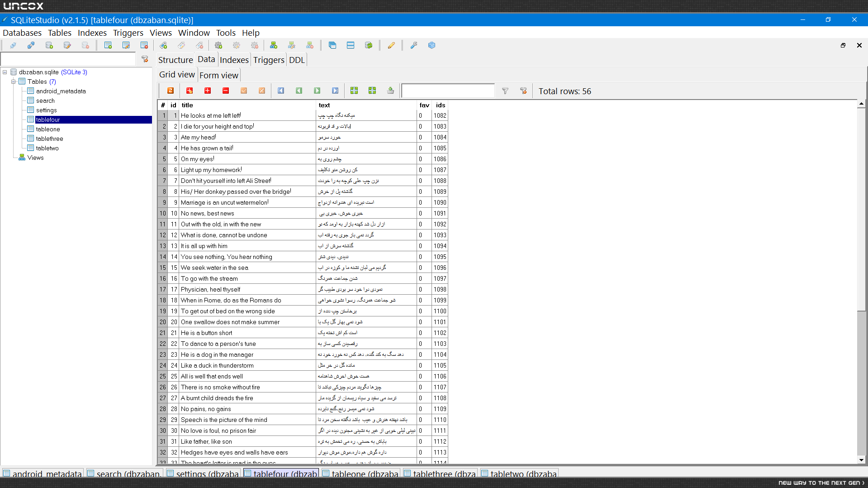Click the create trigger gear icon
Image resolution: width=868 pixels, height=488 pixels.
pos(218,45)
